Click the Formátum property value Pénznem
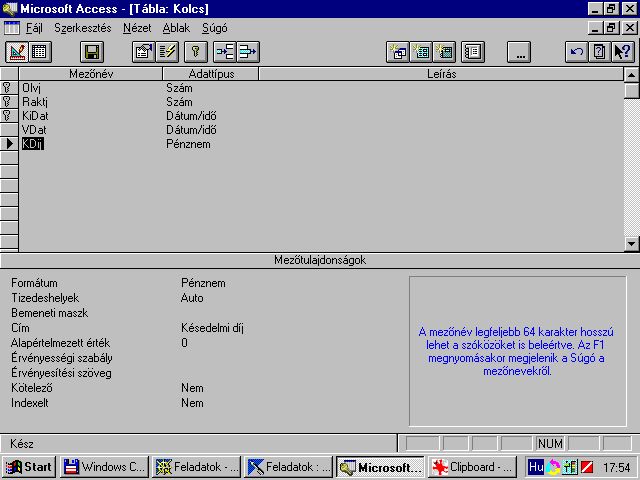 (x=203, y=283)
